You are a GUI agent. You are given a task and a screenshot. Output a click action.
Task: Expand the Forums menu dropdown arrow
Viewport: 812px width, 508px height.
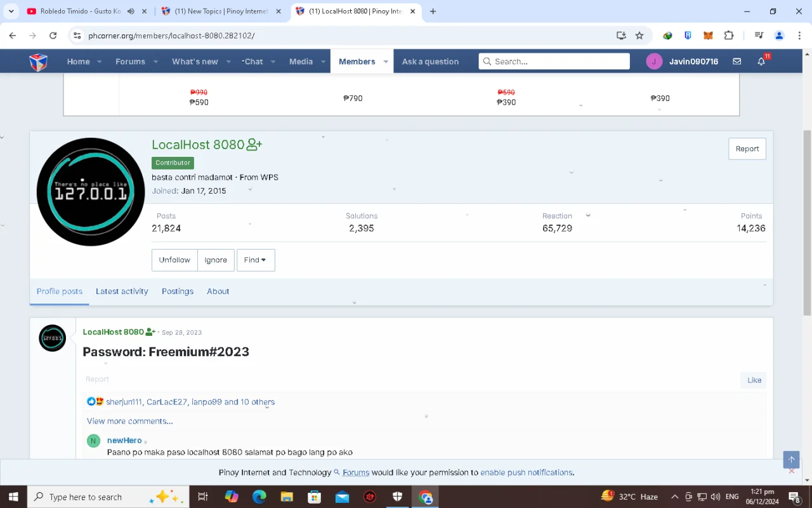(155, 62)
